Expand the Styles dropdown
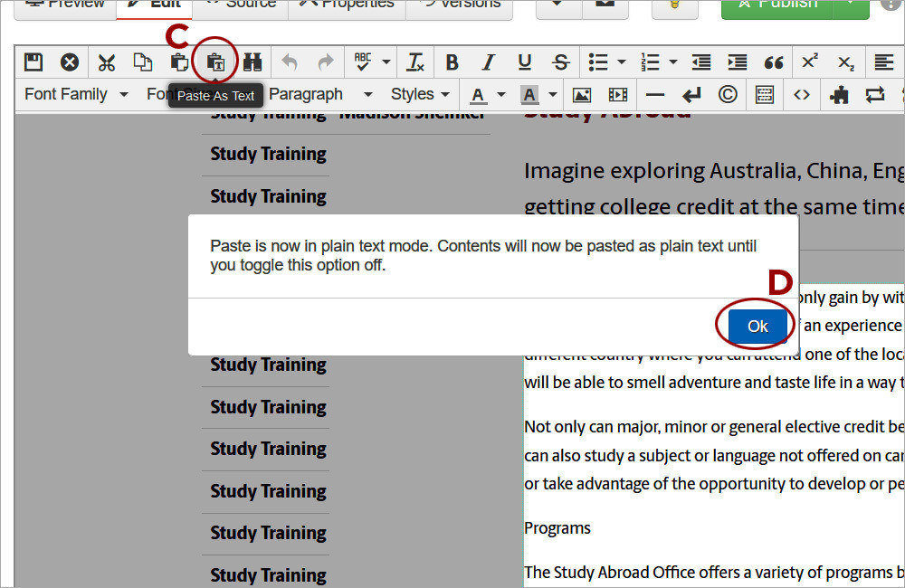This screenshot has height=588, width=905. click(x=420, y=94)
